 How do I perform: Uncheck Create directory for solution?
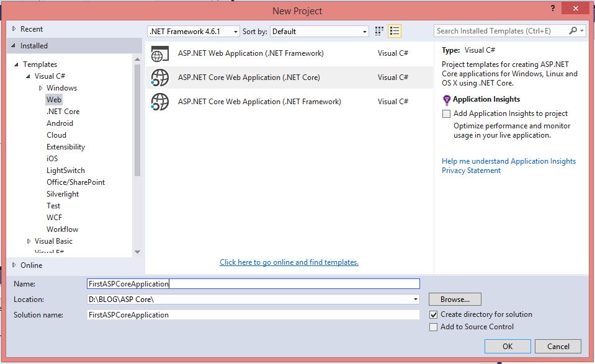pos(432,314)
